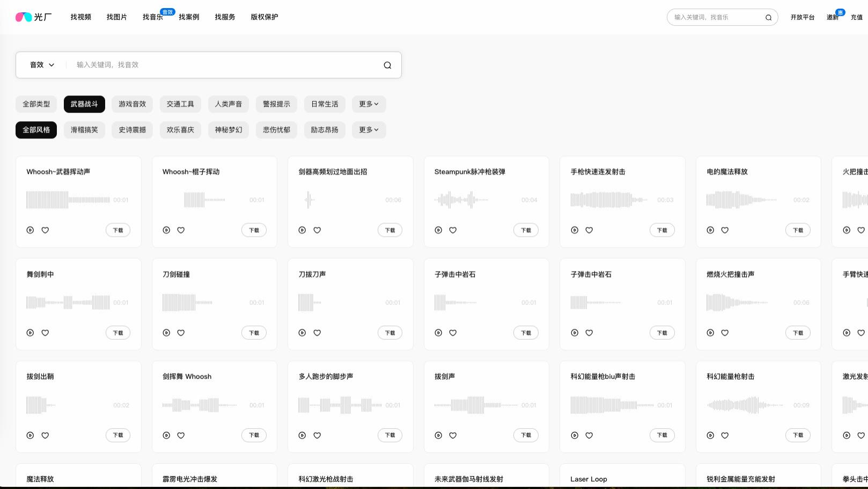Favorite the 电的魔法释放 audio clip

[725, 230]
